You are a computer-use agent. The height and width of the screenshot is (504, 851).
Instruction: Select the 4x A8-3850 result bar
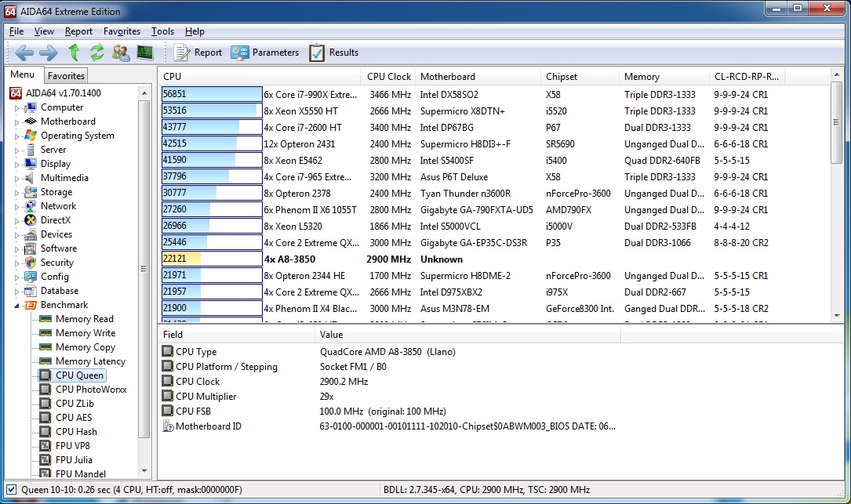point(211,259)
